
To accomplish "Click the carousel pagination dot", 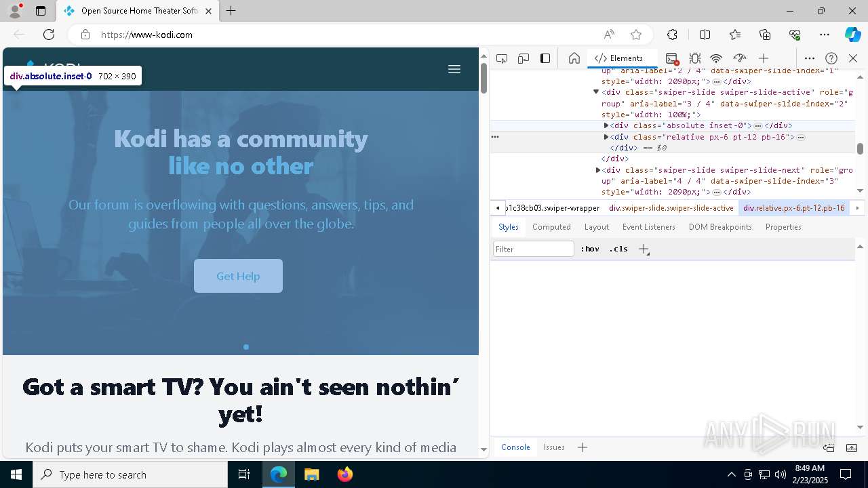I will (x=246, y=347).
